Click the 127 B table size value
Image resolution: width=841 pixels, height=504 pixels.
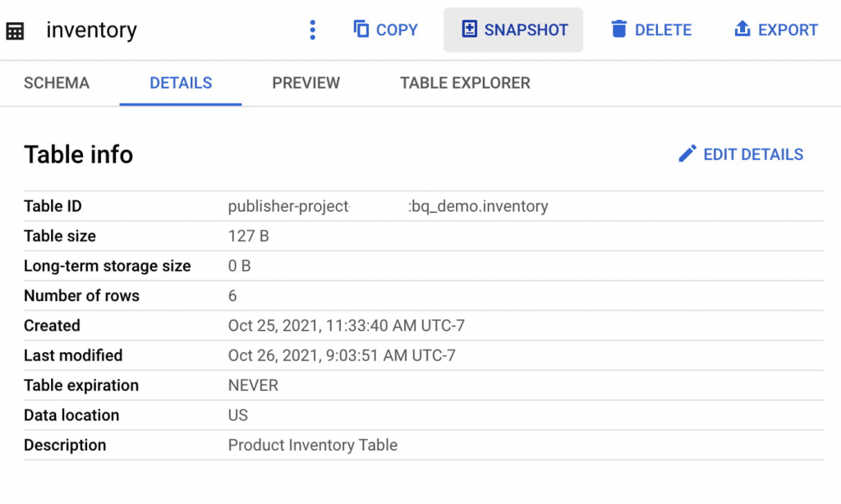point(248,236)
